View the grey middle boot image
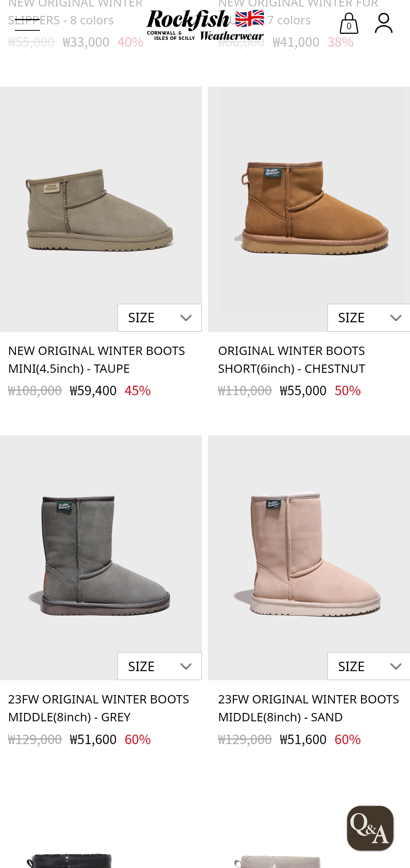The image size is (410, 868). [101, 558]
